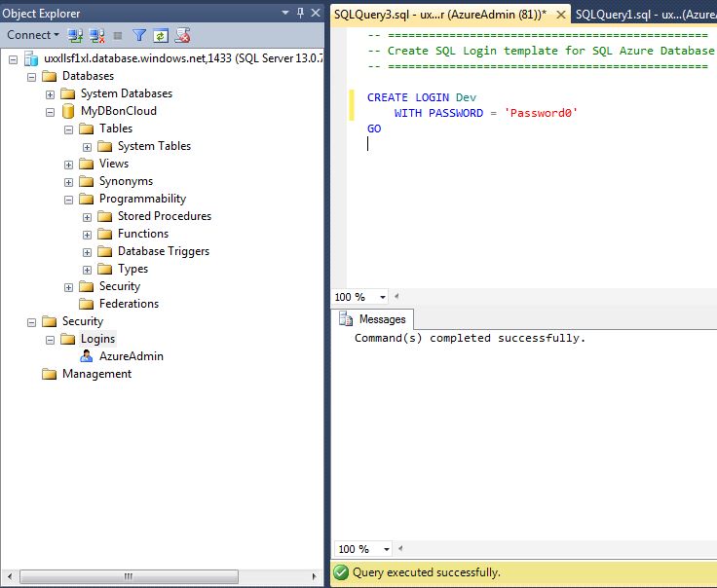This screenshot has height=588, width=717.
Task: Click 'Command(s) completed successfully.' message
Action: coord(470,338)
